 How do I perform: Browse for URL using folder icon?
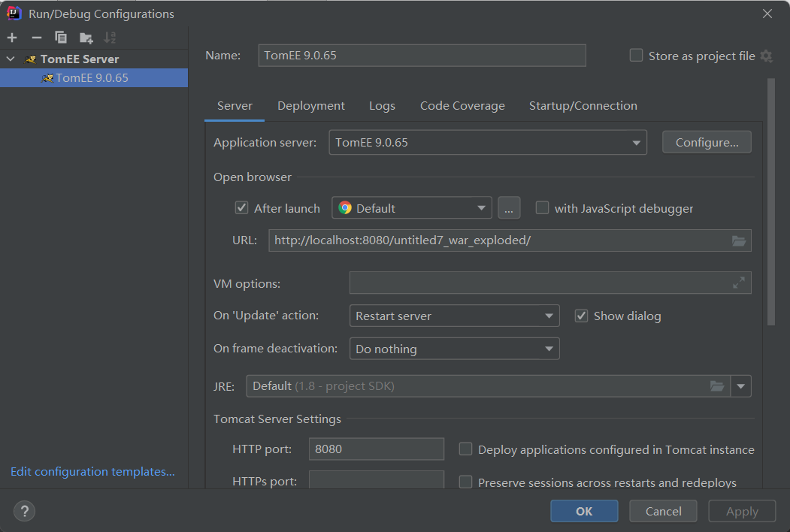coord(739,240)
